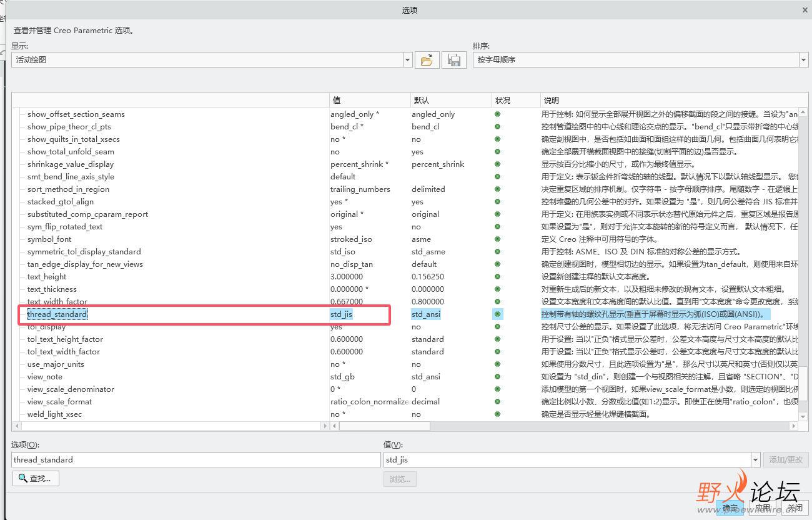
Task: Click the 值 column header
Action: tap(370, 100)
